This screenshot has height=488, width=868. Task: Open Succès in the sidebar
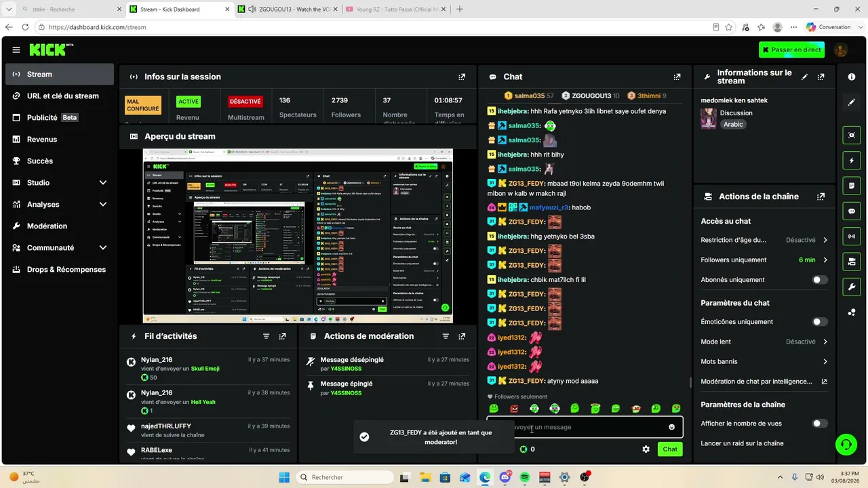[60, 161]
